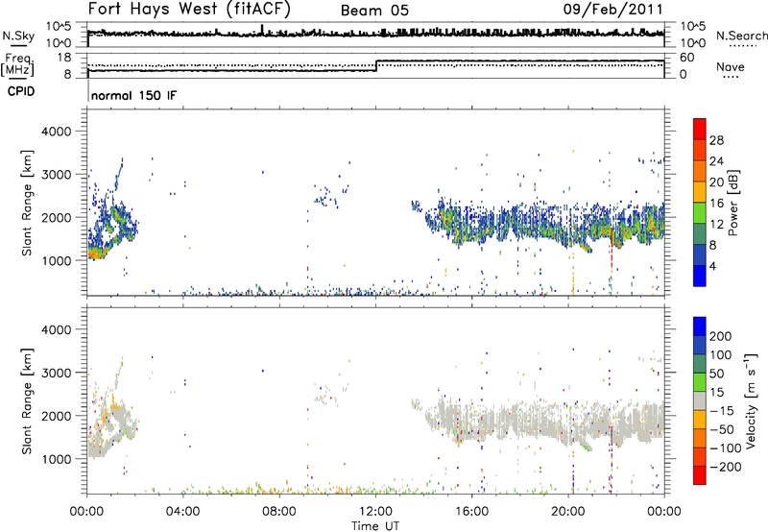Click the 'normal 150 IF' text
The image size is (768, 532).
[133, 95]
